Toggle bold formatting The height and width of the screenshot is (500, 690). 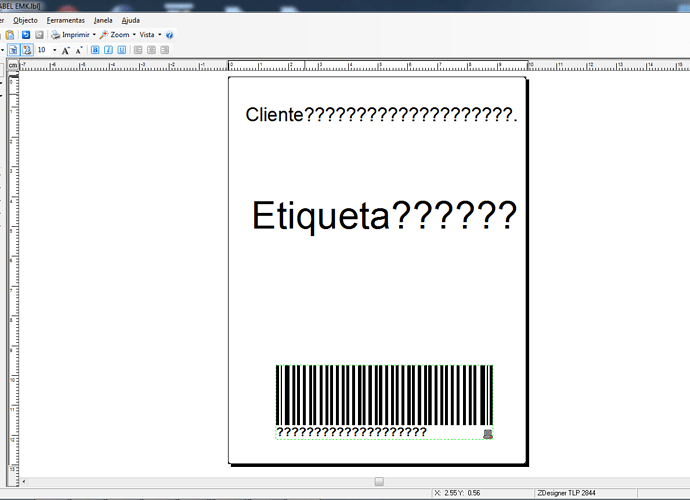tap(95, 50)
